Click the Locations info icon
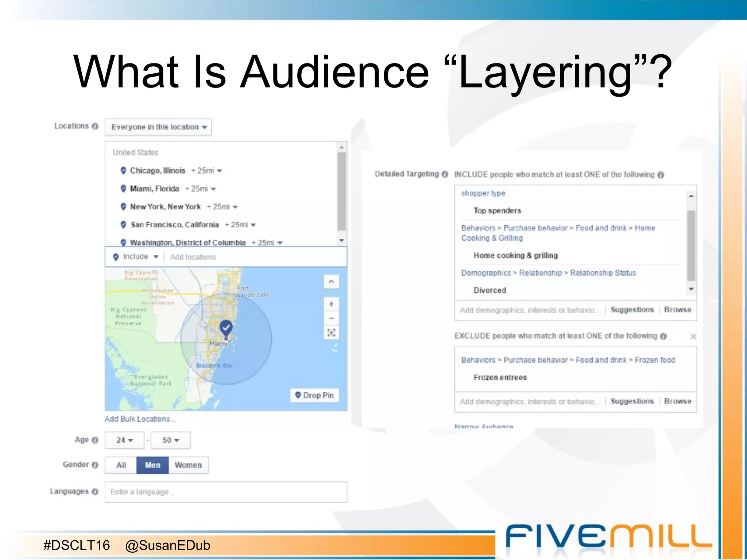This screenshot has width=747, height=560. click(x=95, y=126)
